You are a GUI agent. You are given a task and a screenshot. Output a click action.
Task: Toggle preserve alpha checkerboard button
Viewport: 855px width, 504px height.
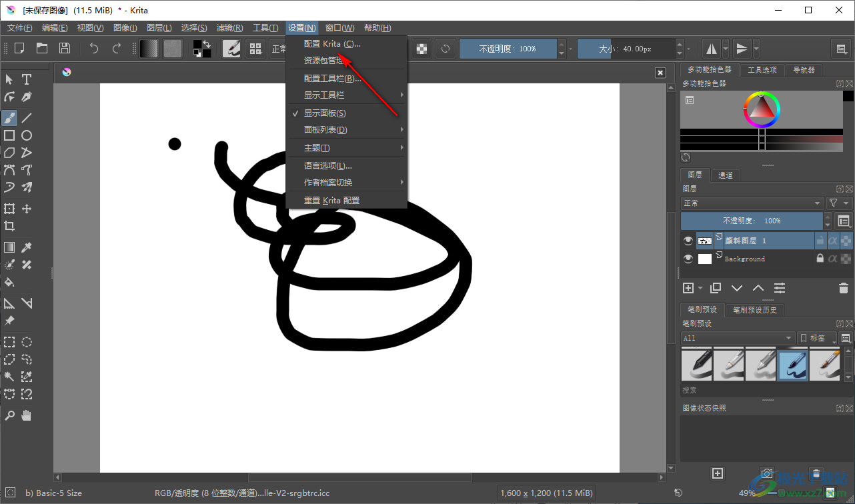[421, 48]
